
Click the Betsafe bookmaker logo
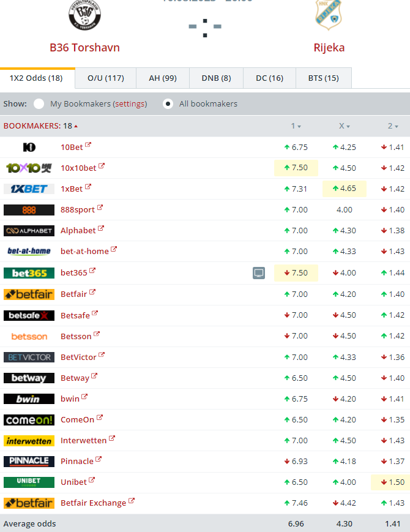point(29,315)
